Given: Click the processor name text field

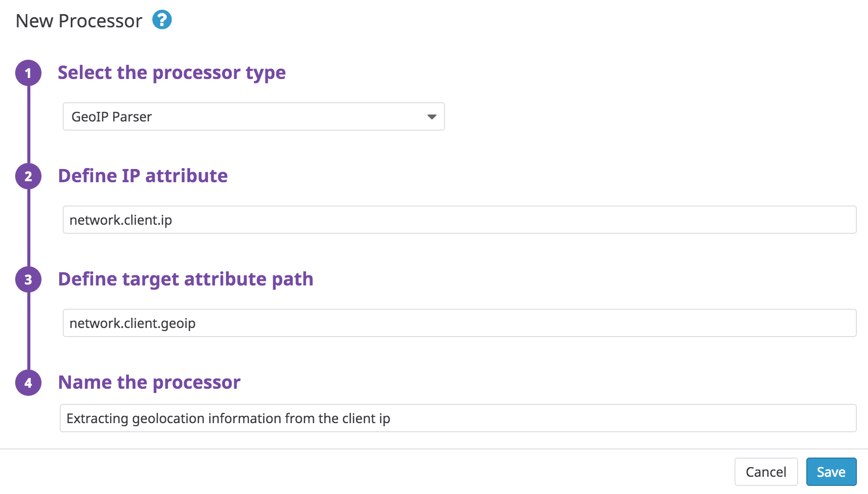Looking at the screenshot, I should [x=458, y=419].
